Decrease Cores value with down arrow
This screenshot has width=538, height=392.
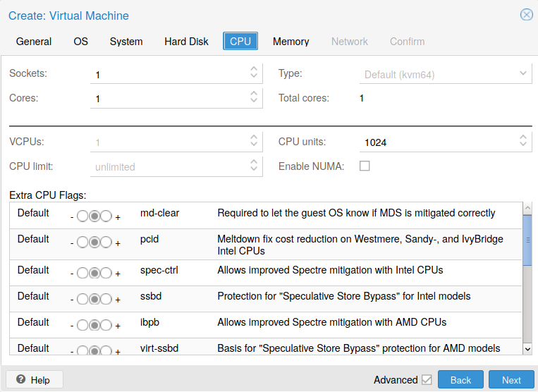(254, 102)
